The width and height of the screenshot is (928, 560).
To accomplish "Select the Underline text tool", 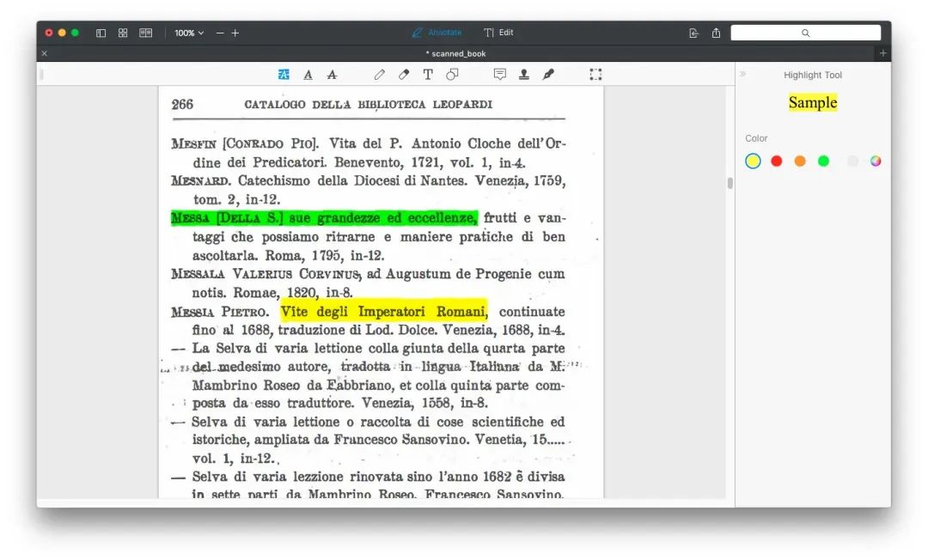I will click(308, 75).
